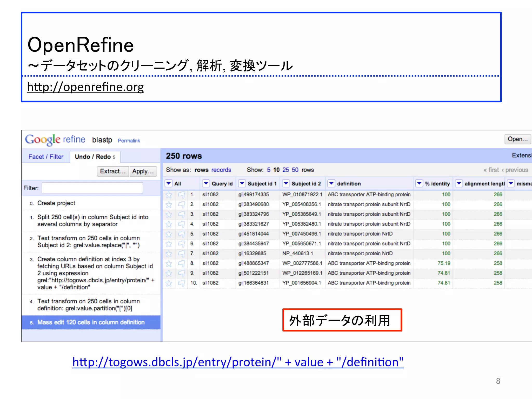Select history step 3 fetching URLs
The image size is (532, 399).
tap(91, 273)
